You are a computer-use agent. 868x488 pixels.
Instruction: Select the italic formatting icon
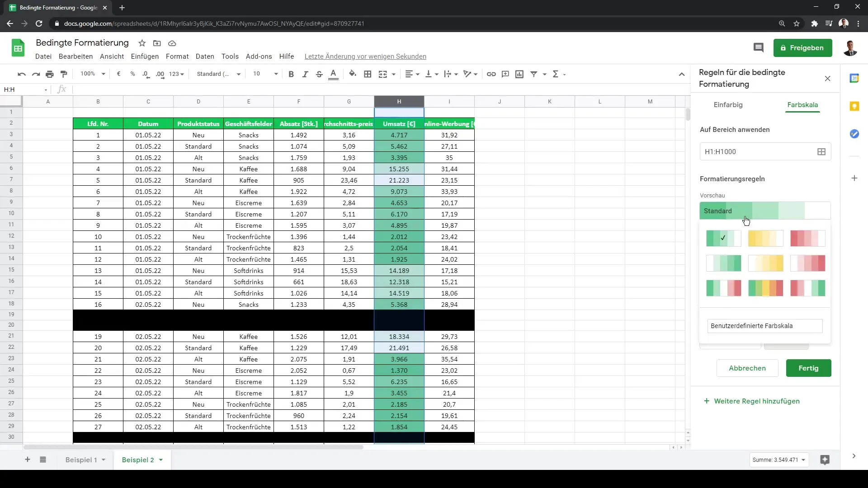(305, 74)
